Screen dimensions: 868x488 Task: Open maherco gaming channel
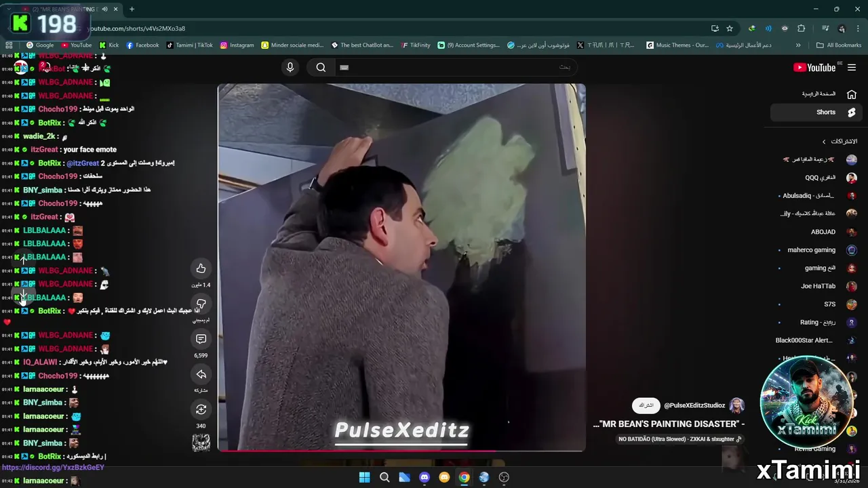click(x=816, y=250)
